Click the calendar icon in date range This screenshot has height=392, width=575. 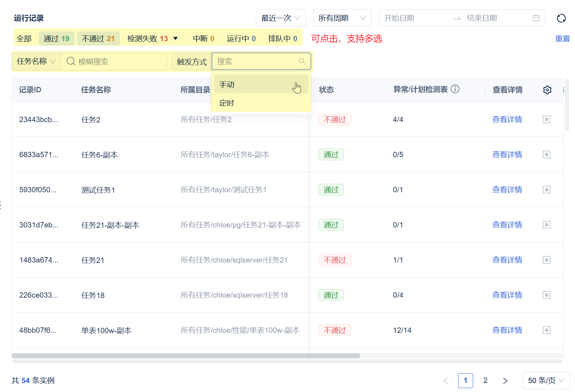point(536,18)
